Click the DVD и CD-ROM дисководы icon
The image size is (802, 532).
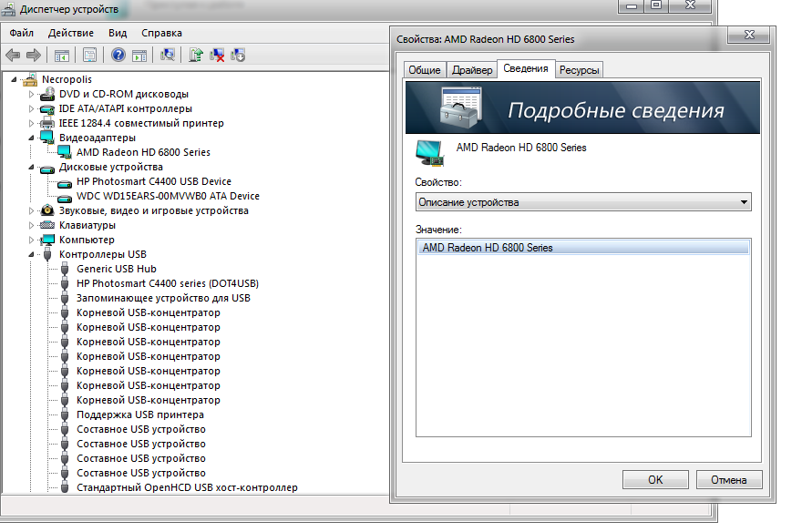pyautogui.click(x=47, y=94)
